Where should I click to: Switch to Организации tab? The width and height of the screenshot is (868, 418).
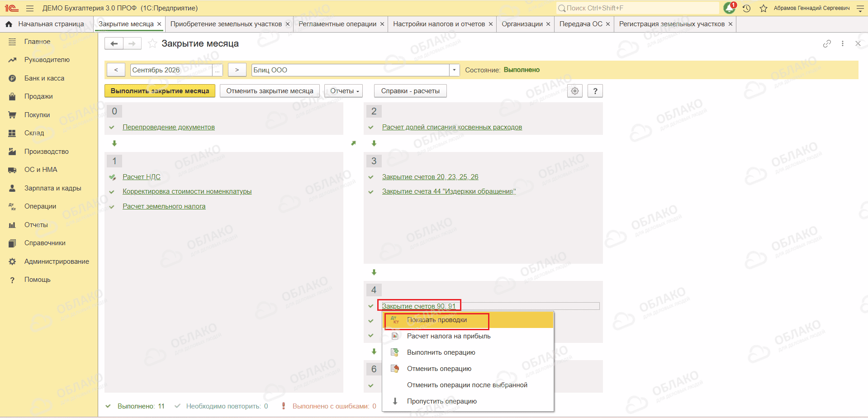click(522, 24)
